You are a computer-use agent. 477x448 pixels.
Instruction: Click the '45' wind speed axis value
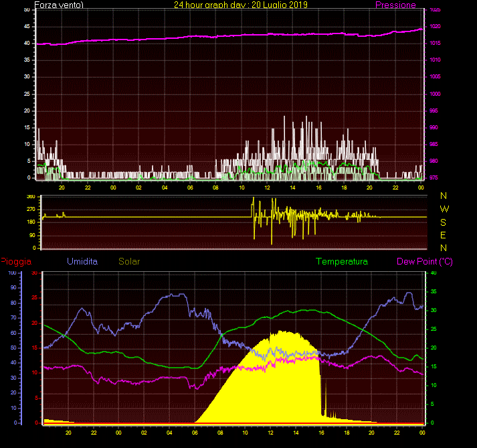(27, 27)
